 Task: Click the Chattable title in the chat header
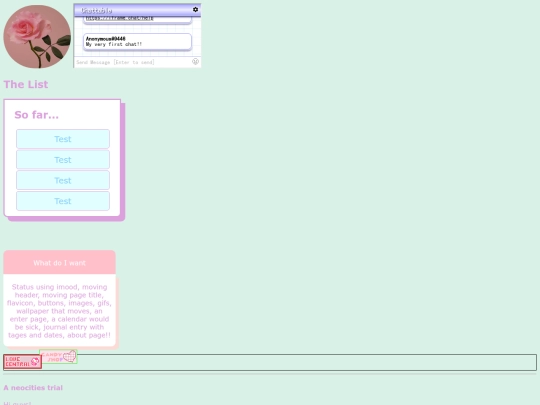pyautogui.click(x=96, y=10)
